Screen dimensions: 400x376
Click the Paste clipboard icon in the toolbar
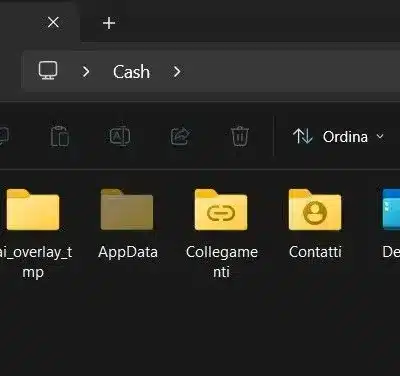60,136
